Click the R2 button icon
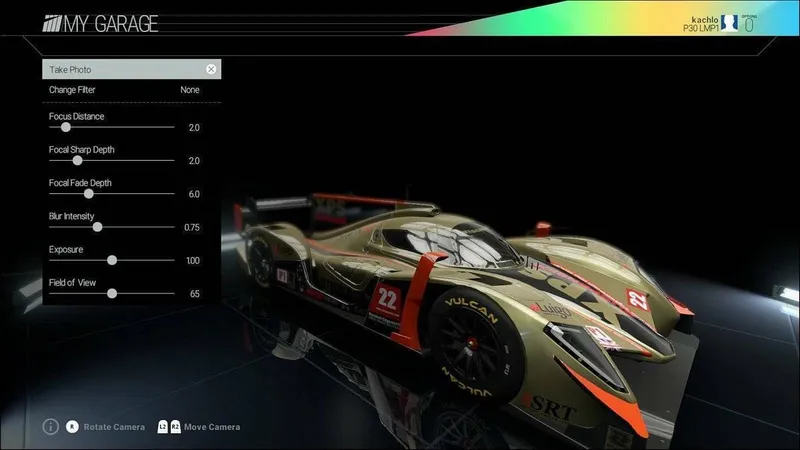The image size is (800, 450). pos(175,427)
